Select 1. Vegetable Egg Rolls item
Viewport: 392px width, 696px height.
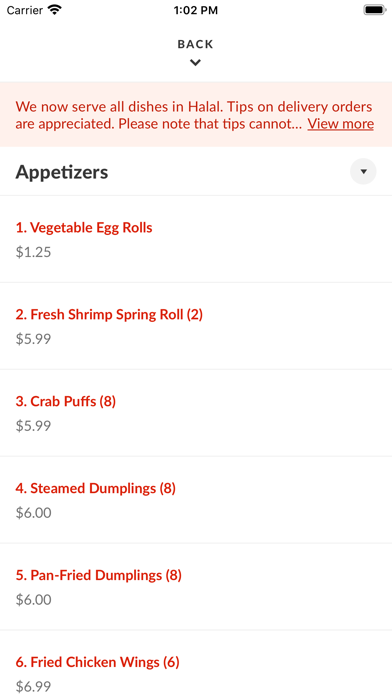click(196, 239)
